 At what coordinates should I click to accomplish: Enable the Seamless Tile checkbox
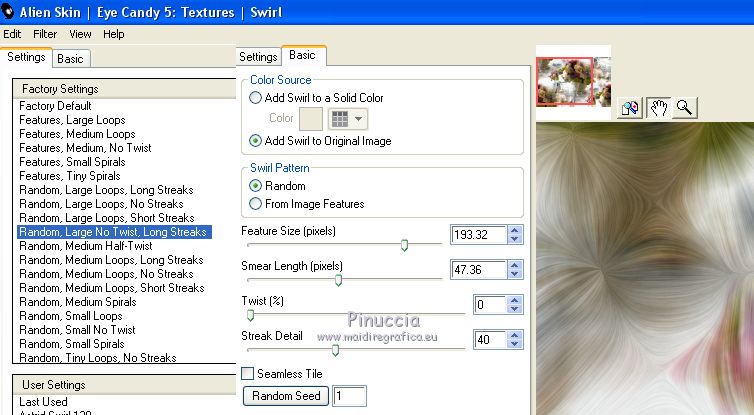(248, 374)
